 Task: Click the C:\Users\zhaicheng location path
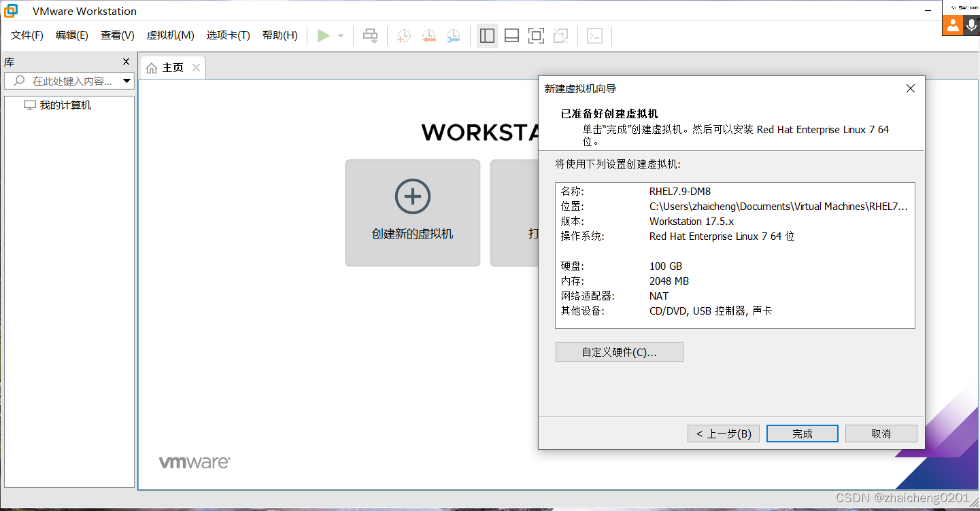779,207
